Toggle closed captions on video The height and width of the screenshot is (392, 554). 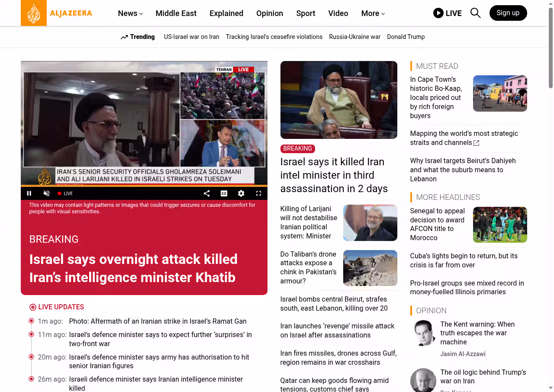coord(224,193)
